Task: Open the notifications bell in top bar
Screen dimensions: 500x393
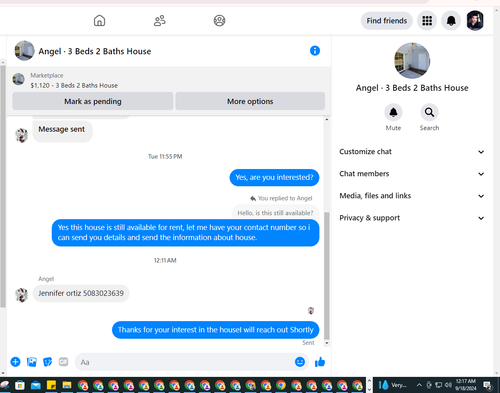Action: 451,21
